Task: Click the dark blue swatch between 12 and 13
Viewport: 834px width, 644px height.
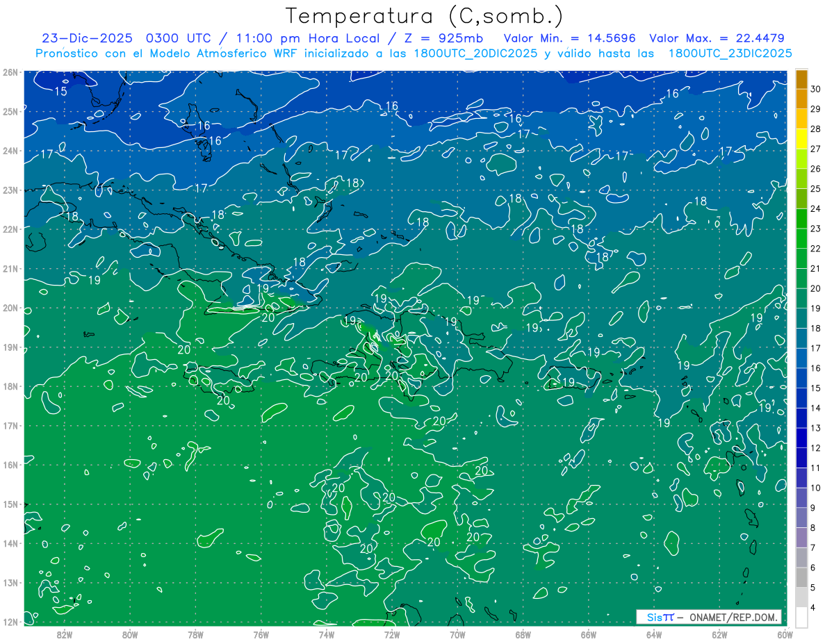Action: click(x=801, y=438)
